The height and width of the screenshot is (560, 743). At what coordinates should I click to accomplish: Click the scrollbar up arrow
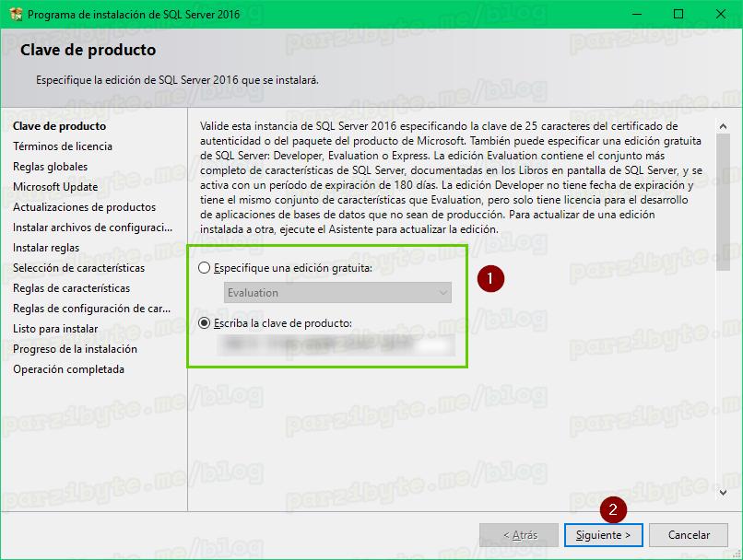(723, 126)
